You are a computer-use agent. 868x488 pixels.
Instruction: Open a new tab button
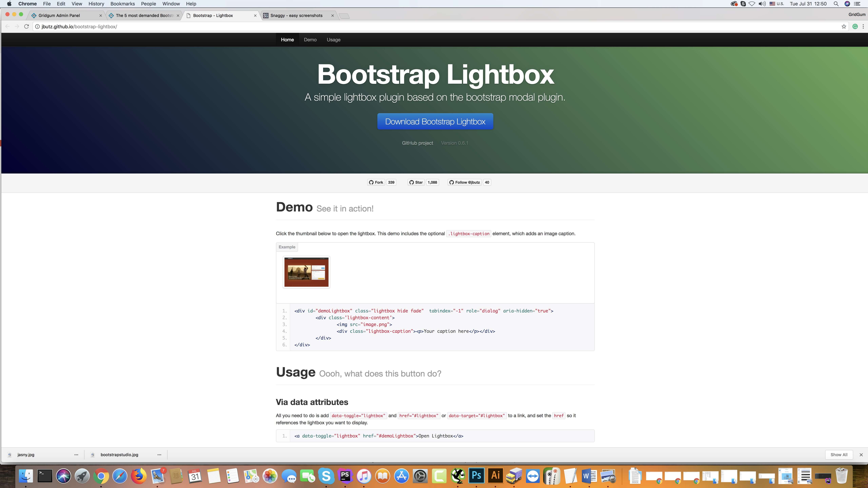pos(344,16)
